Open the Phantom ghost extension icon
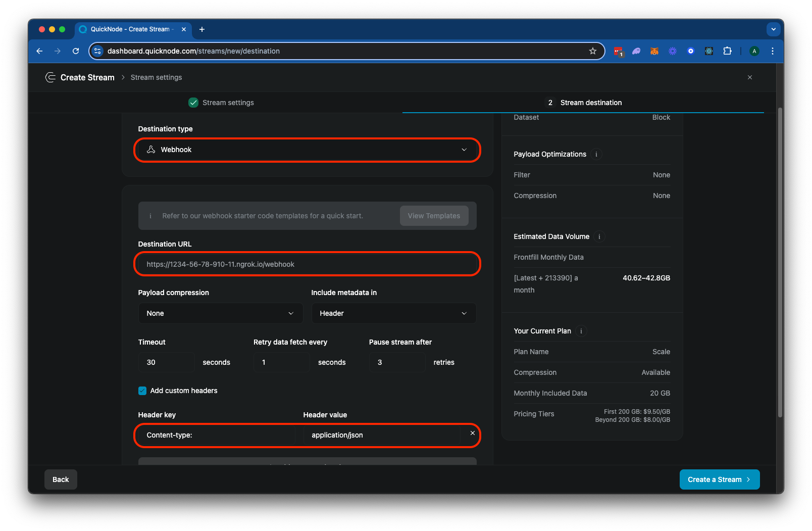This screenshot has height=531, width=812. click(x=636, y=51)
